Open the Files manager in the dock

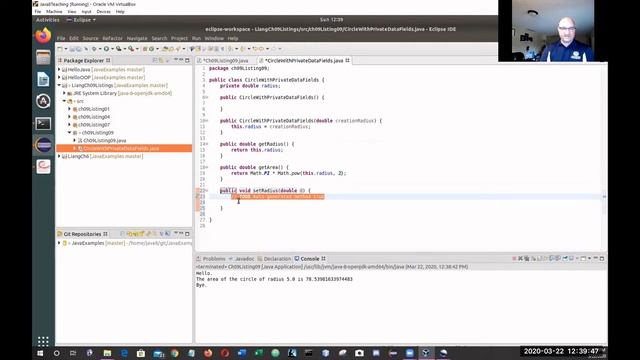[x=43, y=58]
